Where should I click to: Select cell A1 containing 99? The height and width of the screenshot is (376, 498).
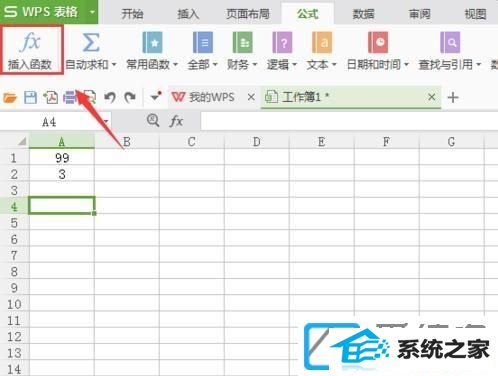coord(62,158)
